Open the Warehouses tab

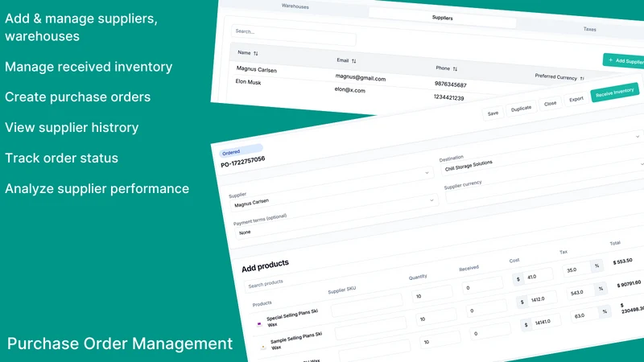point(295,6)
